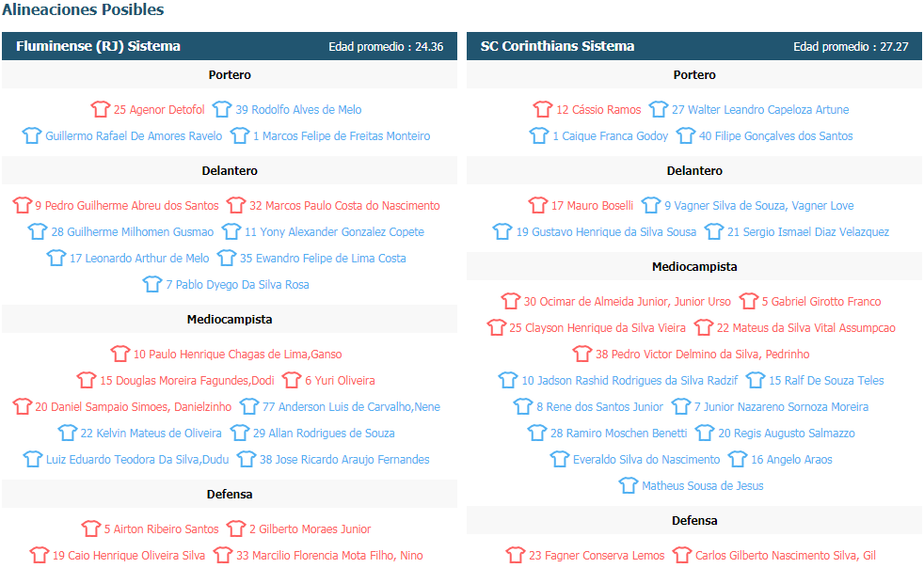Click blue jersey icon beside Rodolfo Alves de Melo
Screen dimensions: 924x568
coord(222,110)
